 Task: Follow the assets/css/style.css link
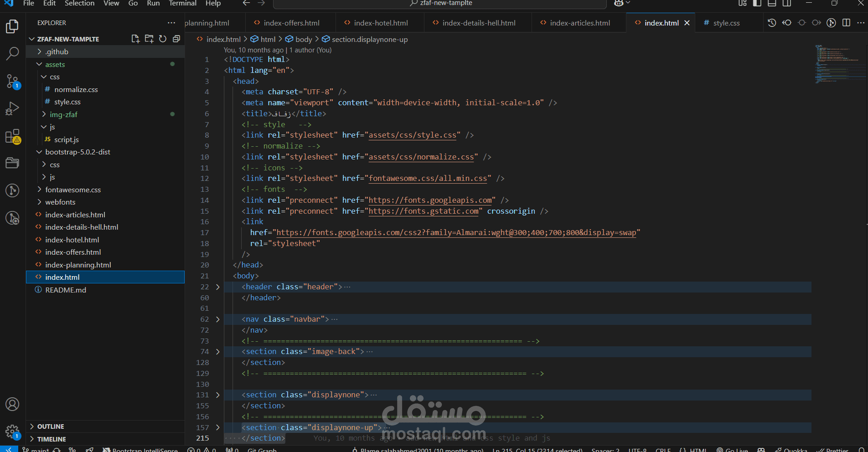click(x=412, y=135)
